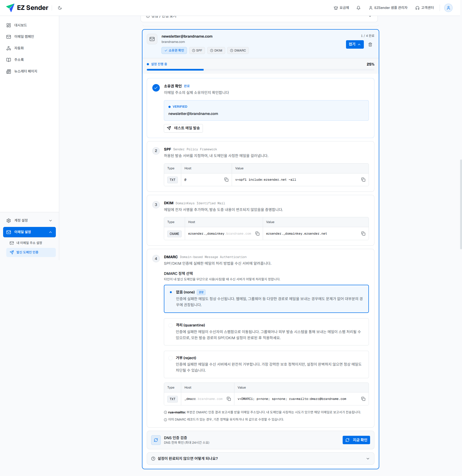Image resolution: width=462 pixels, height=476 pixels.
Task: Open notifications bell icon
Action: point(358,8)
